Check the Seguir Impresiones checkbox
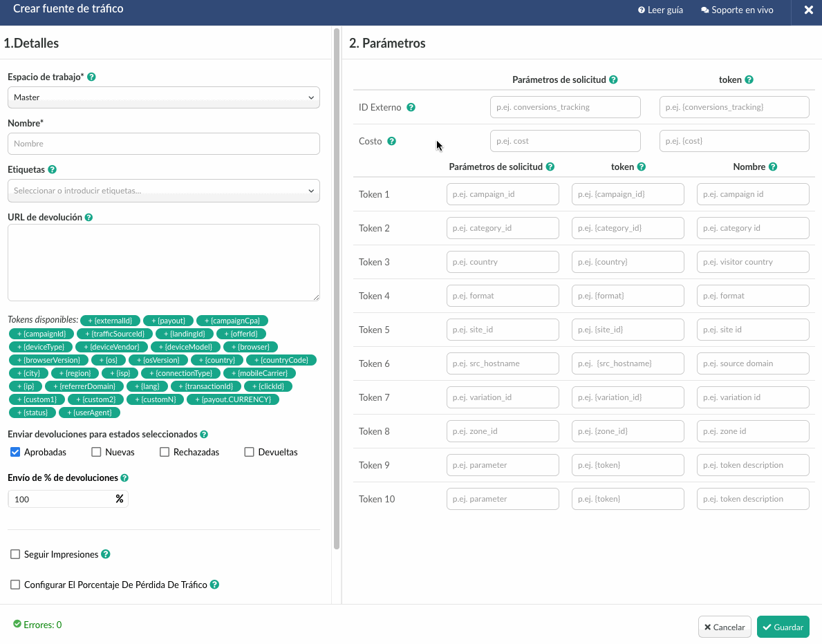The width and height of the screenshot is (822, 644). point(15,554)
